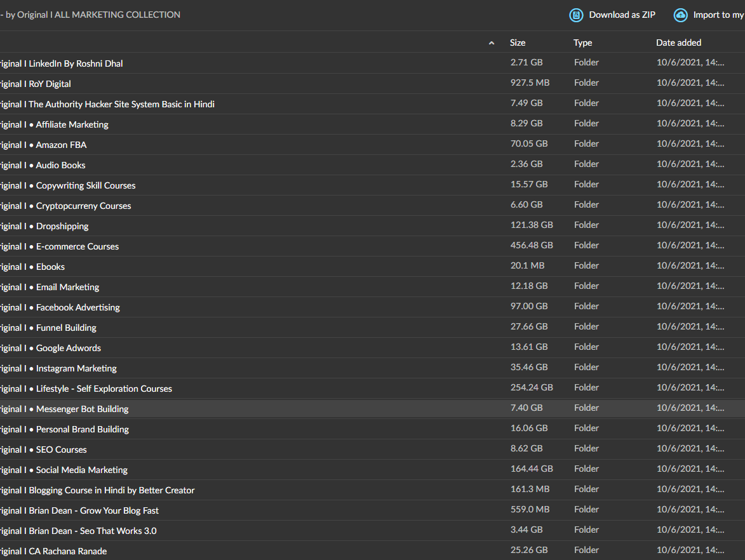Open the Lifestyle - Self Exploration Courses folder
The height and width of the screenshot is (560, 745).
pos(104,389)
